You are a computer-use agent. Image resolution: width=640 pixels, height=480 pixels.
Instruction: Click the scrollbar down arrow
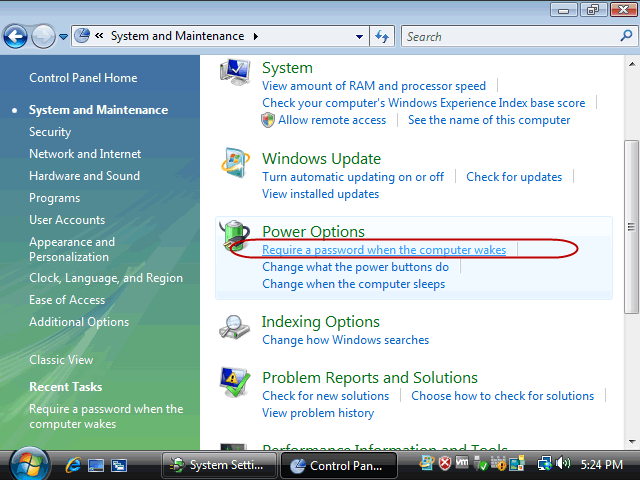(632, 441)
